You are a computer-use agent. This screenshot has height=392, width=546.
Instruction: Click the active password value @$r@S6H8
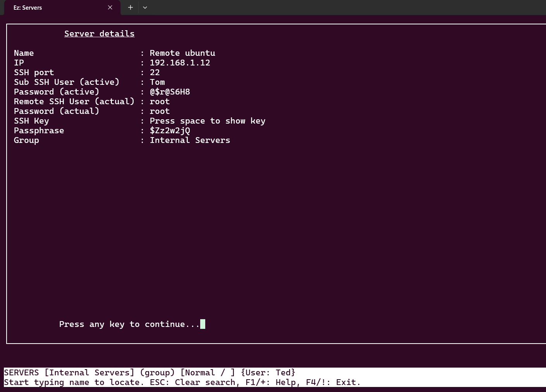click(x=170, y=92)
